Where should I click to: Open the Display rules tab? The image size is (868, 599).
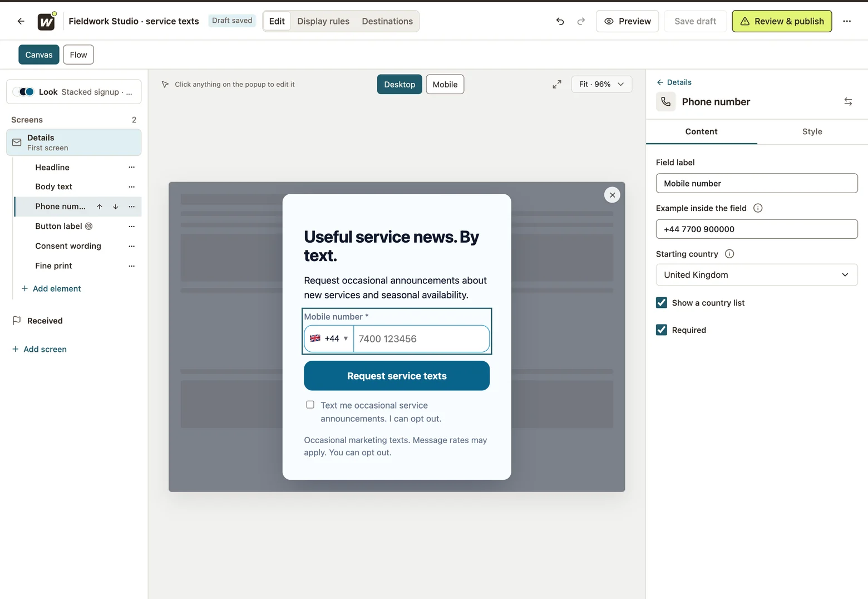tap(323, 21)
